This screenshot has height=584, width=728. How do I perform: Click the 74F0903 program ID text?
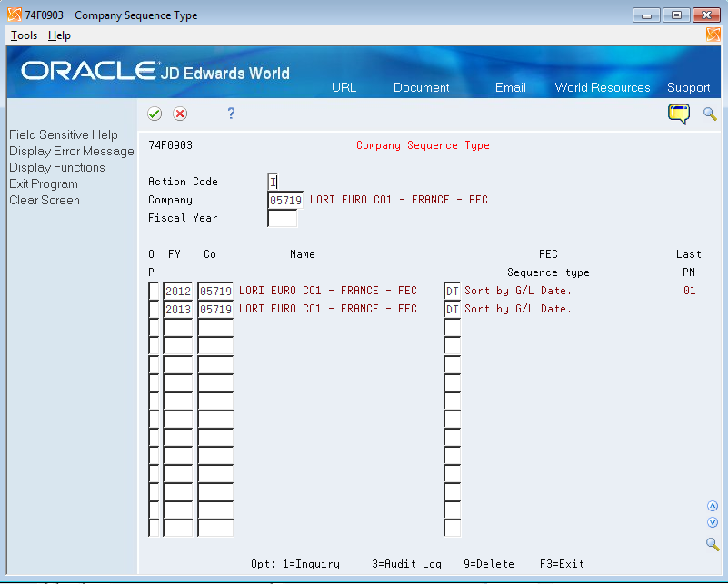click(170, 145)
